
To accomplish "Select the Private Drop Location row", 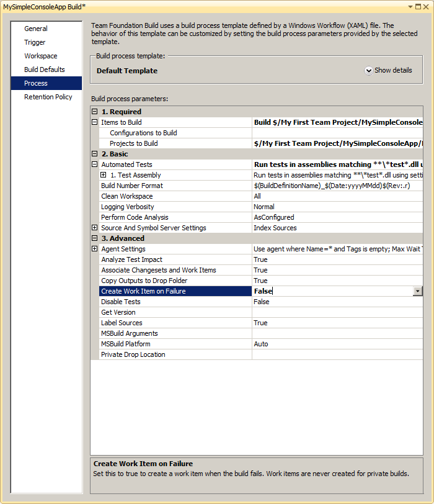I will pos(175,355).
